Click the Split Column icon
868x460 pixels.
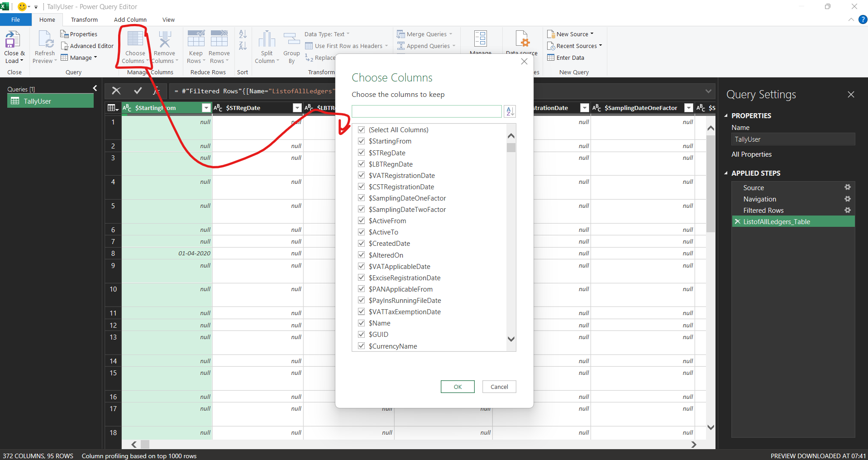tap(267, 40)
